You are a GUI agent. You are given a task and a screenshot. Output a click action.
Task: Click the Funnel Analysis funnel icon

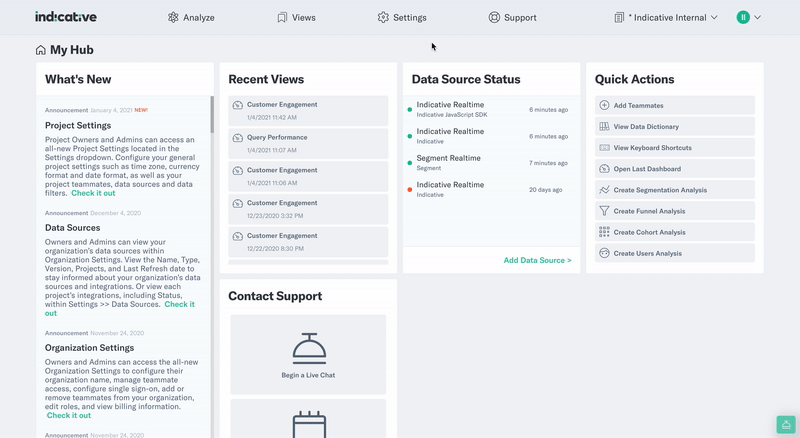(x=604, y=211)
